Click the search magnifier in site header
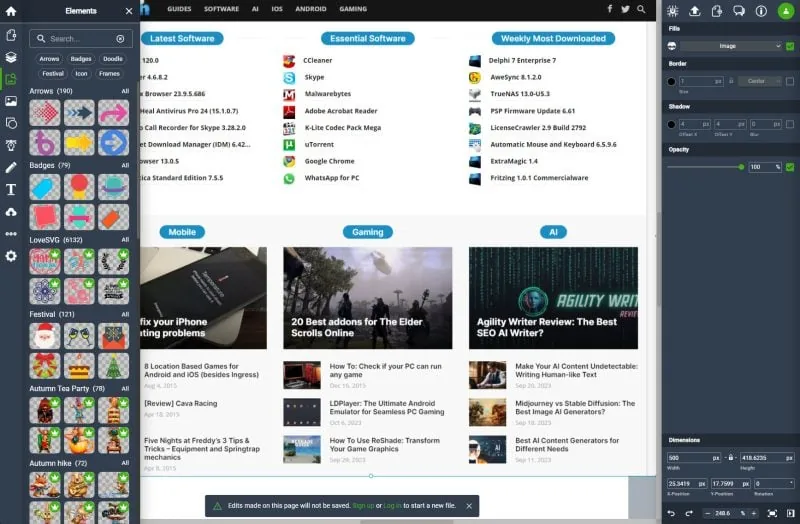The height and width of the screenshot is (524, 800). 641,9
